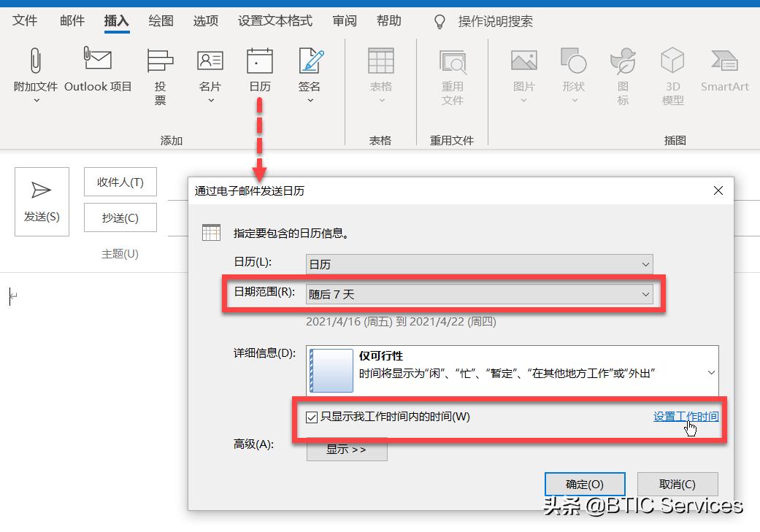Open the 日历(L) calendar selection dropdown

478,264
